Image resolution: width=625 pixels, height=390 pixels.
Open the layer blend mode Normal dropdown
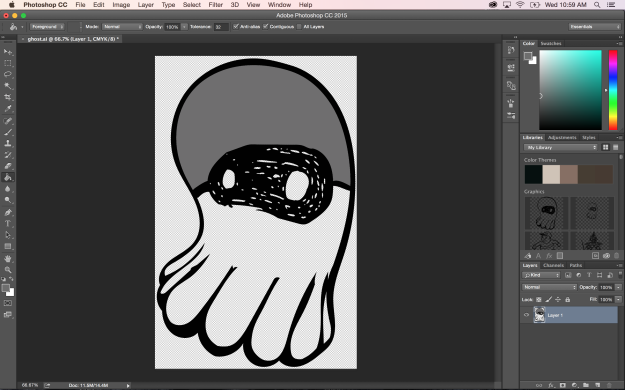click(549, 287)
